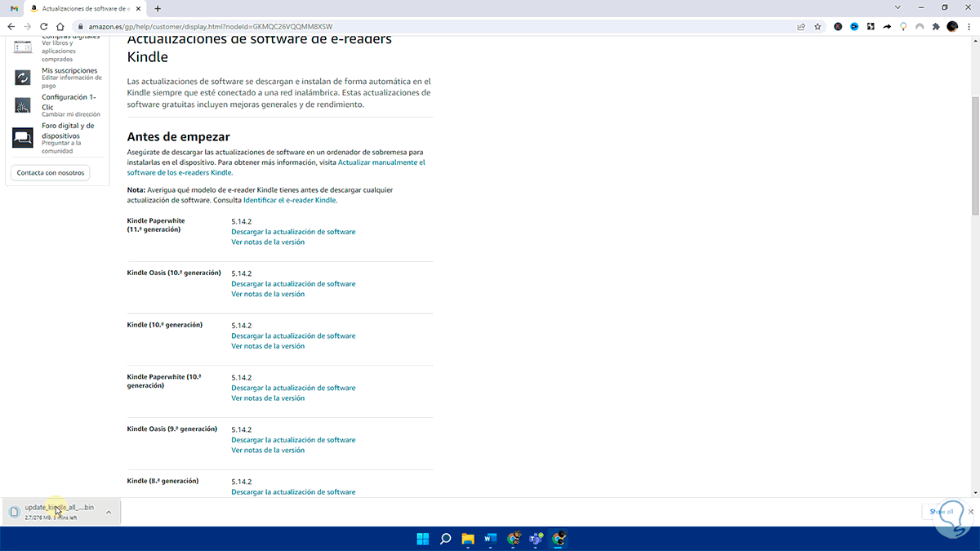Open File Explorer from the taskbar
This screenshot has width=980, height=551.
pyautogui.click(x=468, y=539)
